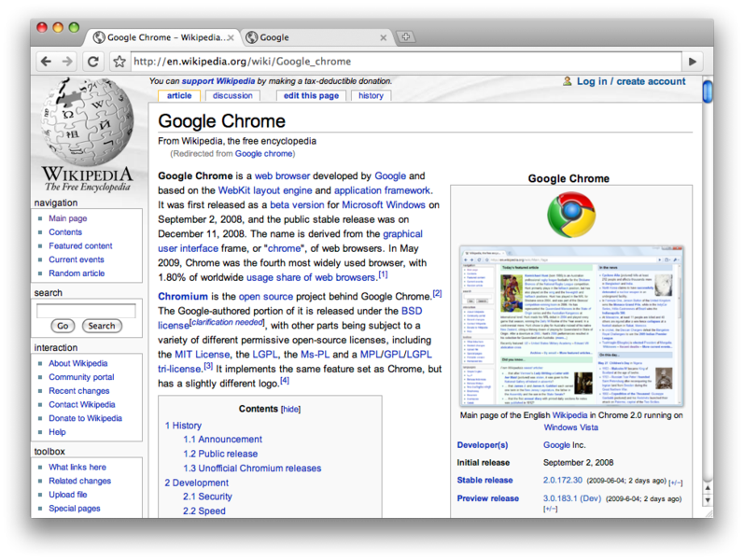Viewport: 744px width, 560px height.
Task: Hide the Contents table of contents
Action: click(x=291, y=409)
